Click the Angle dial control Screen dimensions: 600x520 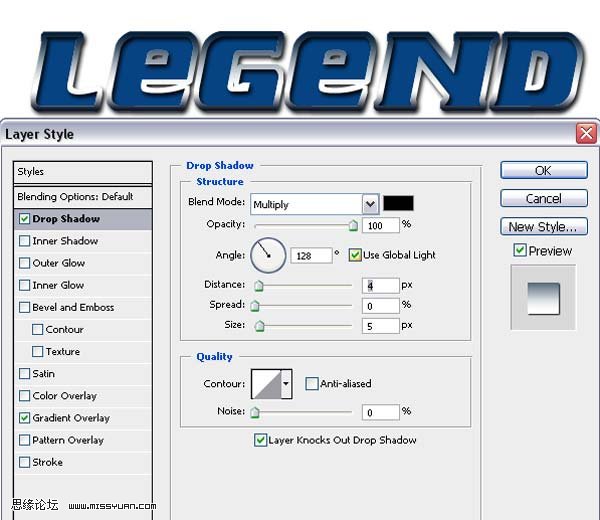(268, 255)
